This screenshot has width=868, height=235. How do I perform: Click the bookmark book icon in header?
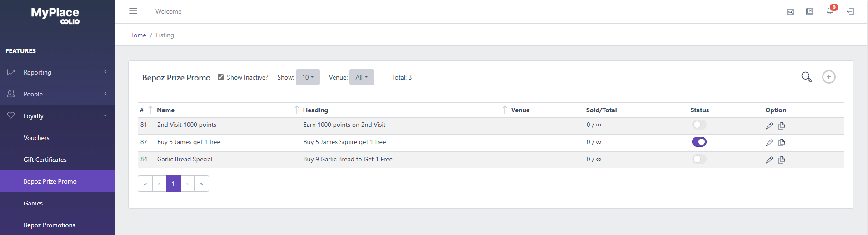(x=809, y=11)
